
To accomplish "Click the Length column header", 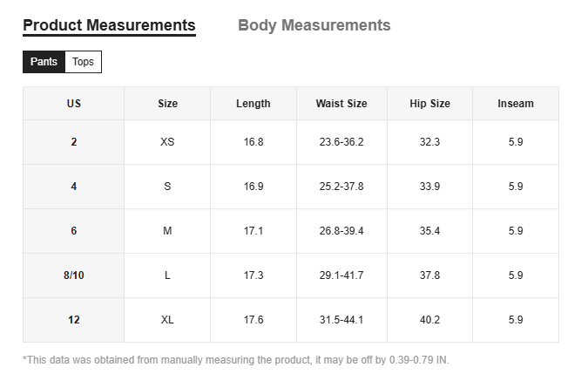I will point(253,104).
